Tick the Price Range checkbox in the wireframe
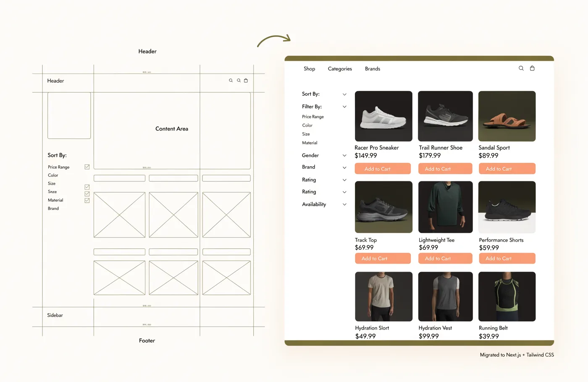Screen dimensions: 588x382 click(x=87, y=167)
